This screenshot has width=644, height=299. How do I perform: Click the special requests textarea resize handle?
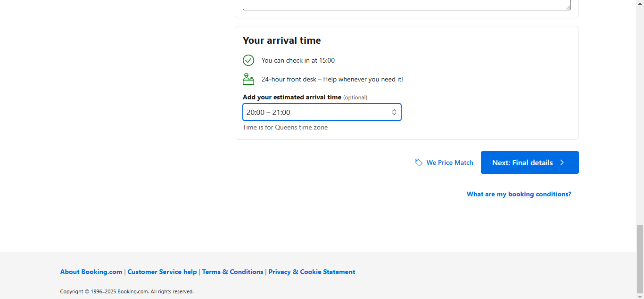568,7
